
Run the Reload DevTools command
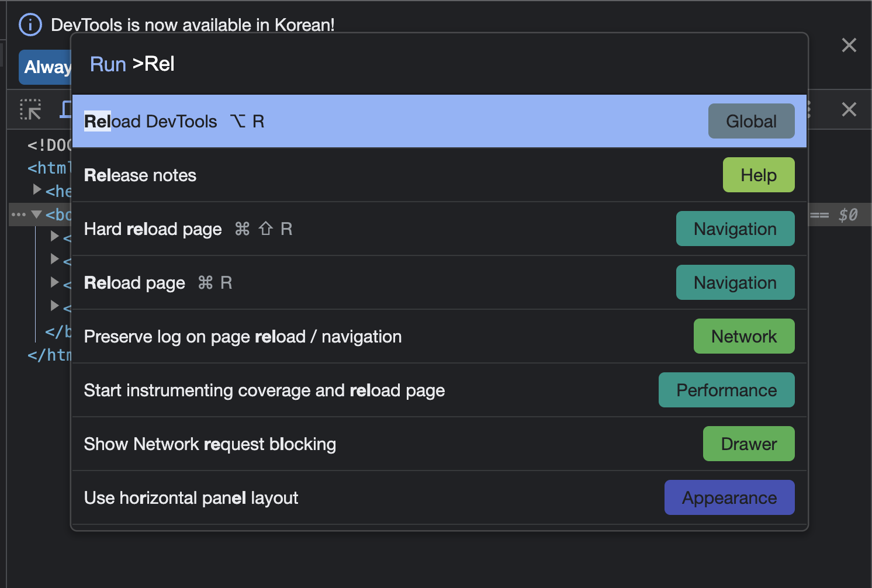[x=439, y=121]
